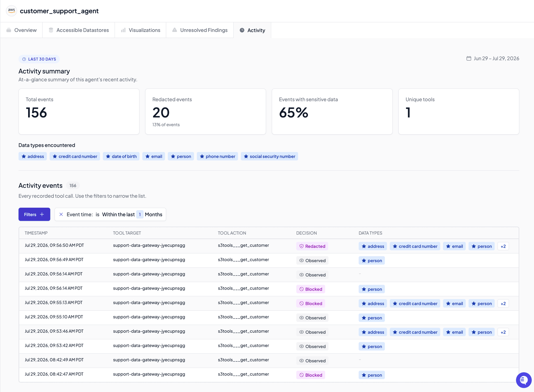Switch to Accessible Datastores tab
The image size is (534, 392).
pos(79,30)
